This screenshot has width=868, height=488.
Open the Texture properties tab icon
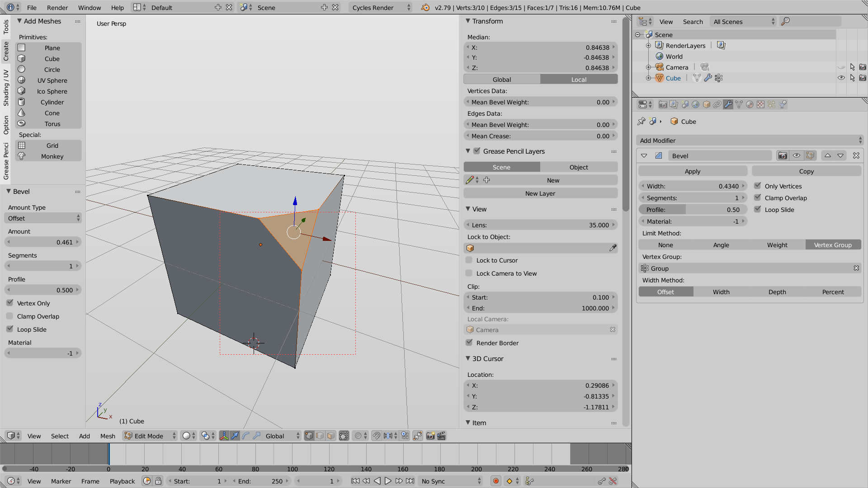760,104
